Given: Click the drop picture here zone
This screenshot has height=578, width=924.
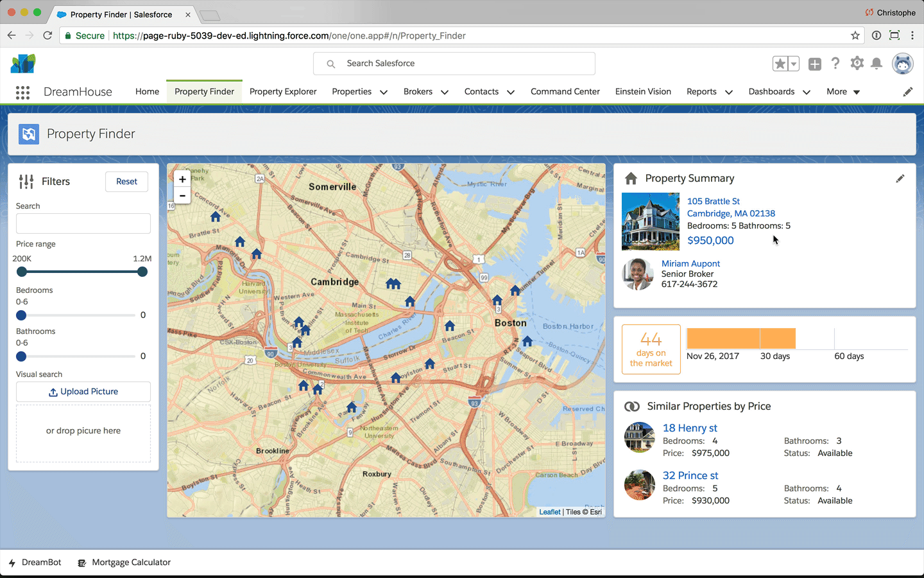Looking at the screenshot, I should click(x=83, y=433).
